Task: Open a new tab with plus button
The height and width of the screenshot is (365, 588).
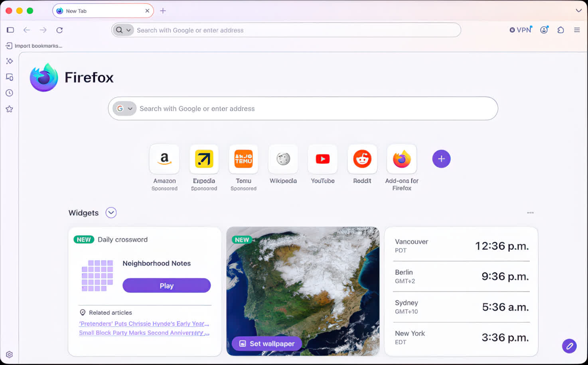Action: (163, 11)
